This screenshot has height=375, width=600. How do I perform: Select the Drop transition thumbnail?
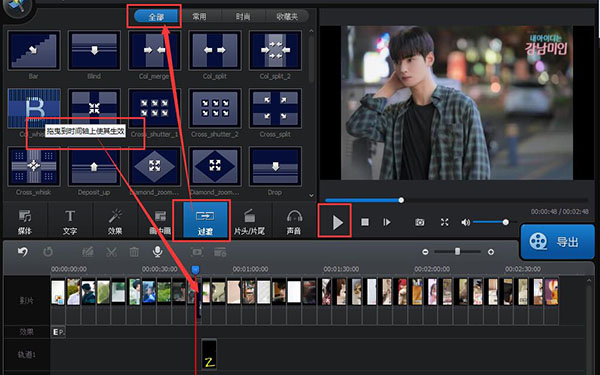275,166
